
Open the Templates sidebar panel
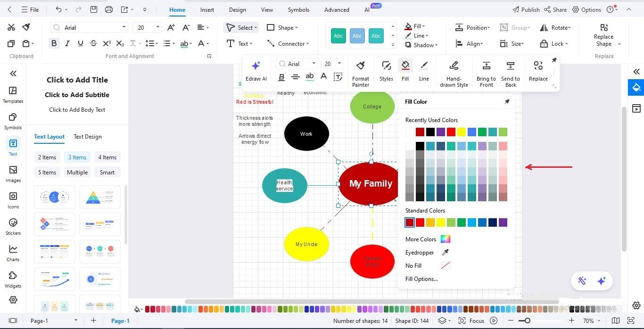click(13, 95)
